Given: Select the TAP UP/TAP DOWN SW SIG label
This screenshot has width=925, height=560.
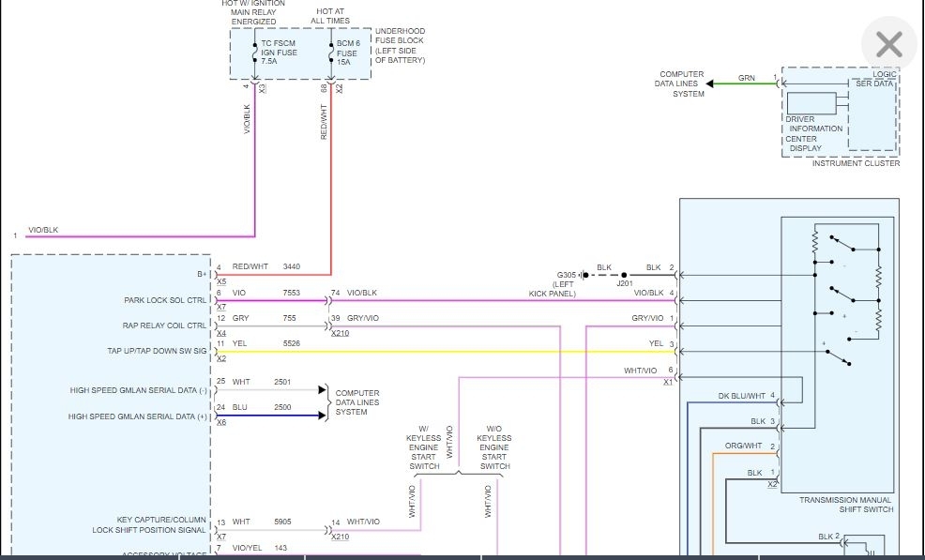Looking at the screenshot, I should [x=157, y=351].
